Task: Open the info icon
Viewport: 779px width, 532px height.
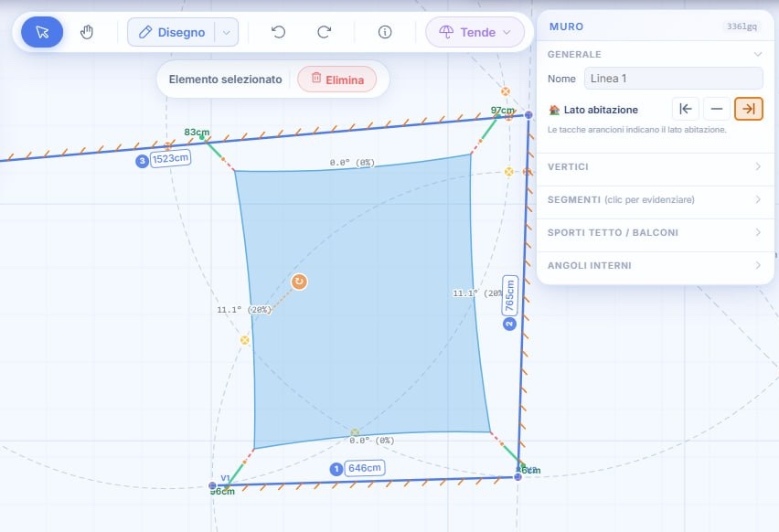Action: coord(385,32)
